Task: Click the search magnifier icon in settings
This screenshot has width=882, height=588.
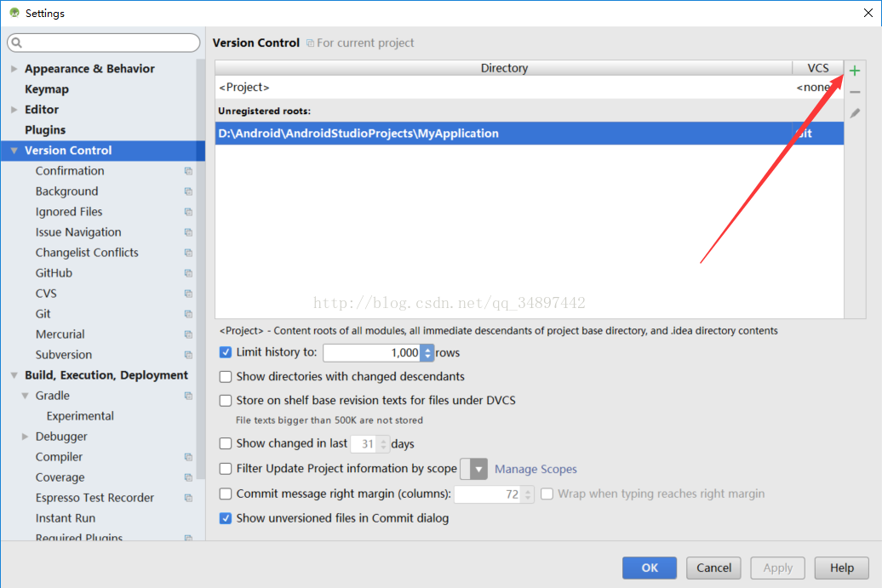Action: (x=16, y=43)
